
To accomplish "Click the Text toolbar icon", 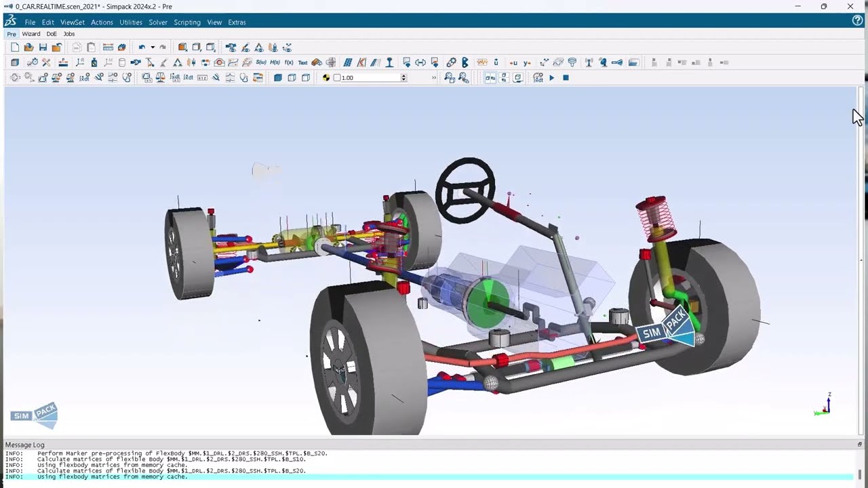I will (x=302, y=62).
